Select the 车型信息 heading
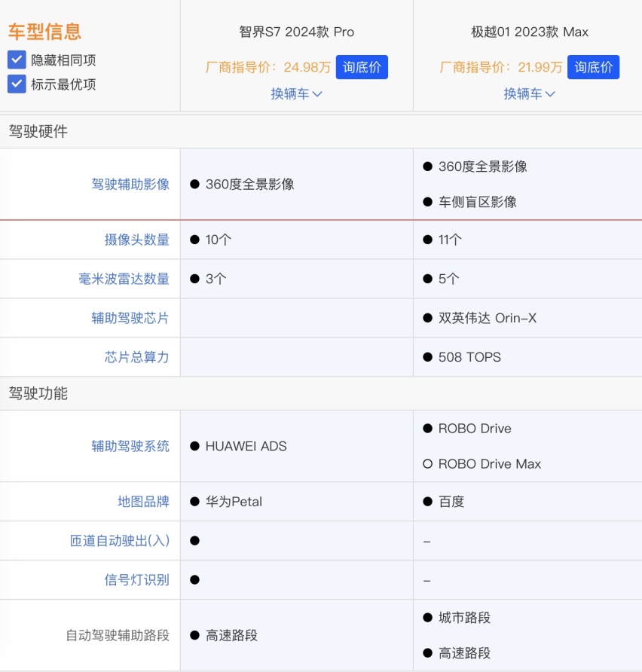The height and width of the screenshot is (672, 642). coord(44,32)
